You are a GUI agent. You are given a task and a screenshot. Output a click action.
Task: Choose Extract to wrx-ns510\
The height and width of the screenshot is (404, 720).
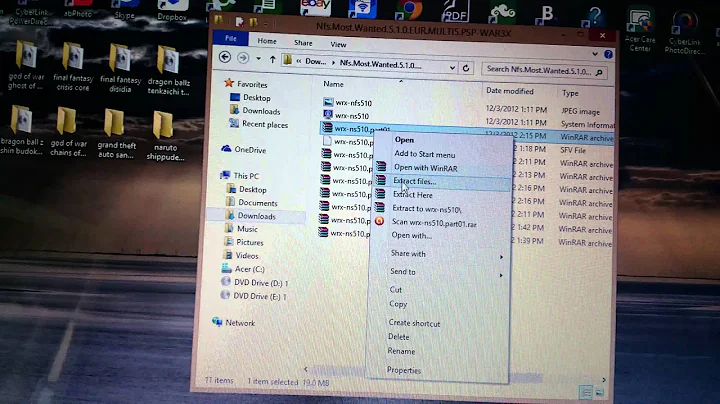click(427, 208)
